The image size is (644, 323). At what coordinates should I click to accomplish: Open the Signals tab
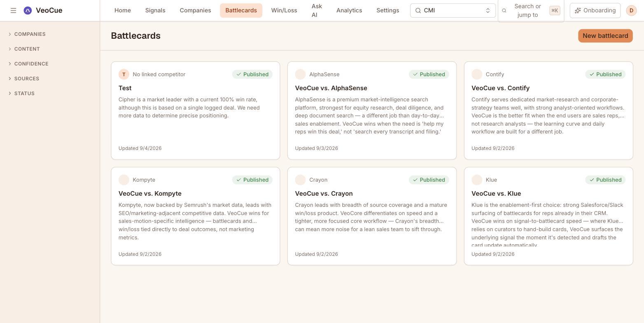155,10
